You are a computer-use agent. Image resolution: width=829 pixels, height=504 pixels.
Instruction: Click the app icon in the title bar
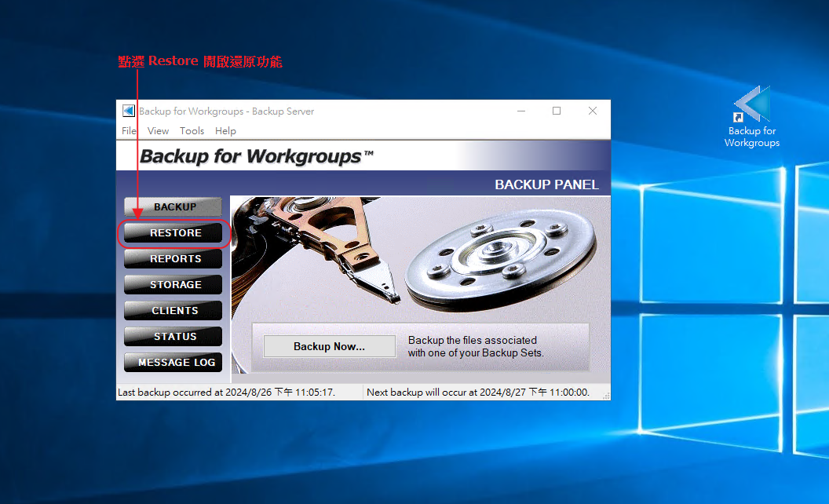pyautogui.click(x=129, y=111)
